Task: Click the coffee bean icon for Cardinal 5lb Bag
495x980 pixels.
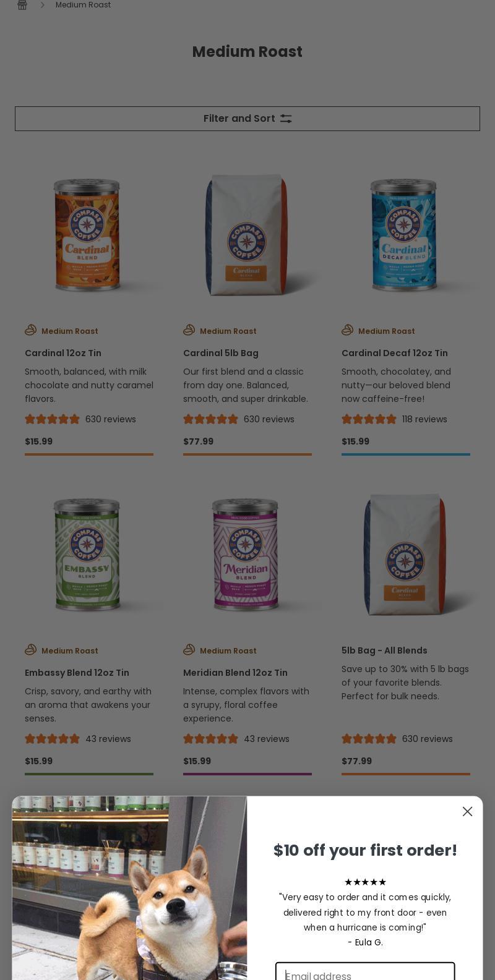Action: click(189, 330)
